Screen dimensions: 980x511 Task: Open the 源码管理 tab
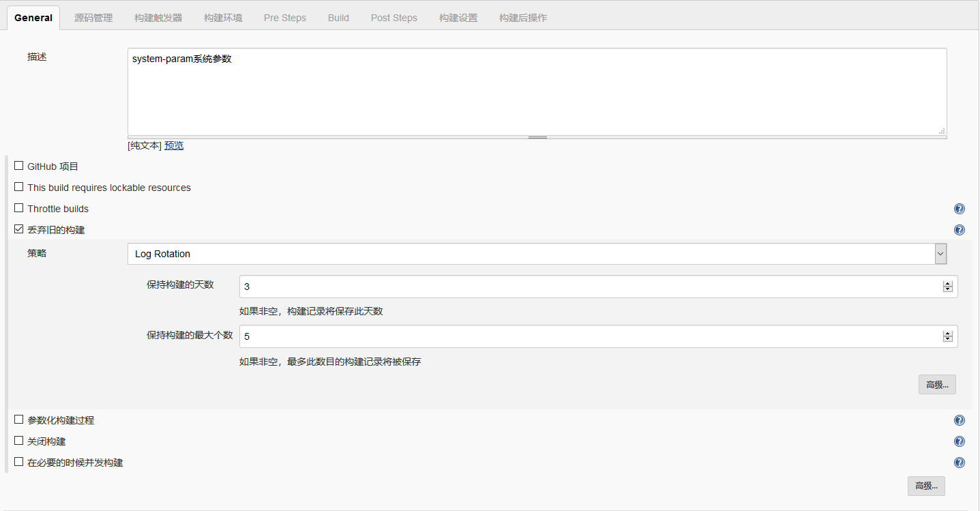click(x=93, y=18)
